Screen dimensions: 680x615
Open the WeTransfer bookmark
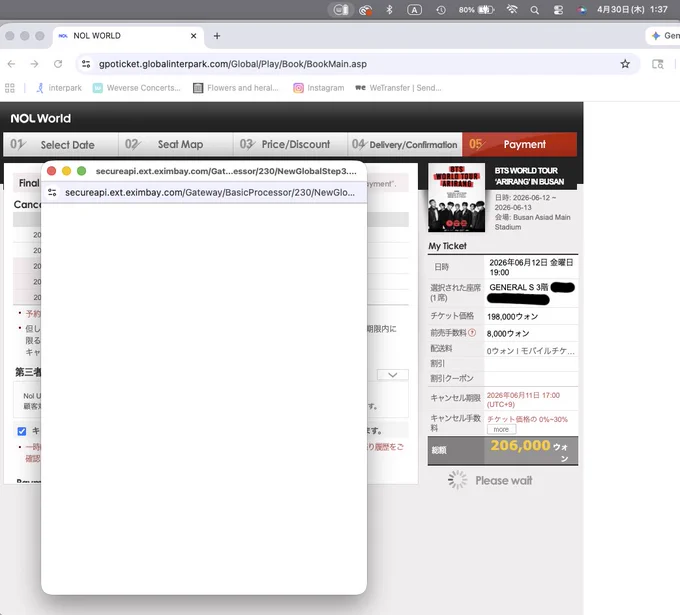tap(398, 88)
